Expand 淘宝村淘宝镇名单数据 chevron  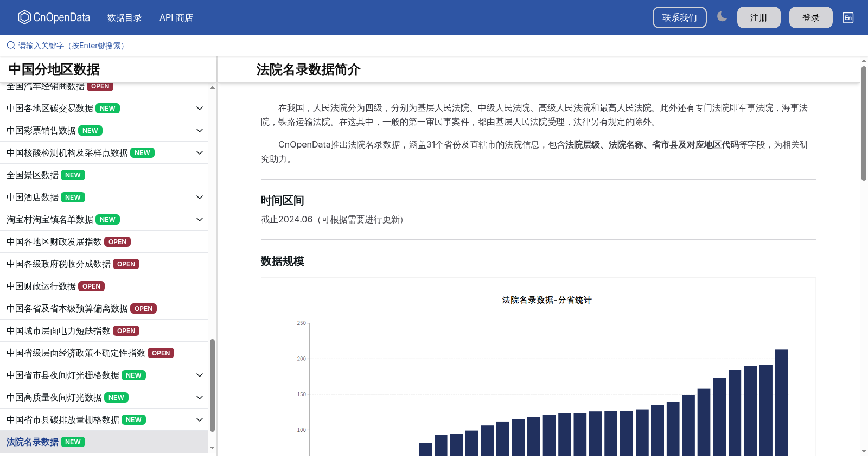click(x=200, y=220)
